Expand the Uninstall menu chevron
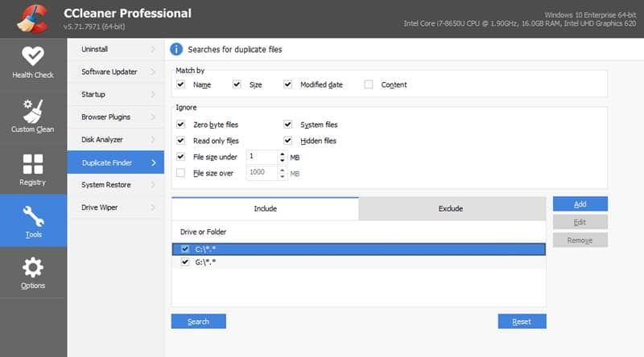The width and height of the screenshot is (644, 357). pyautogui.click(x=153, y=50)
